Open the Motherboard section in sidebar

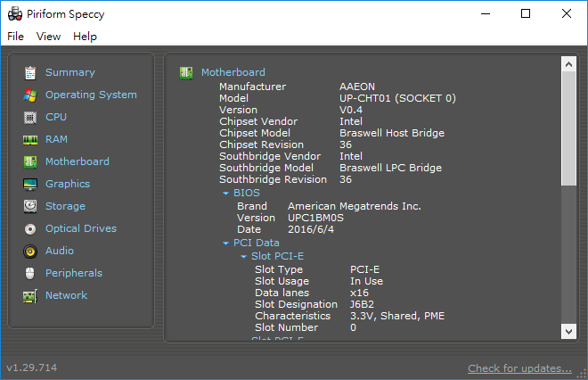coord(77,161)
